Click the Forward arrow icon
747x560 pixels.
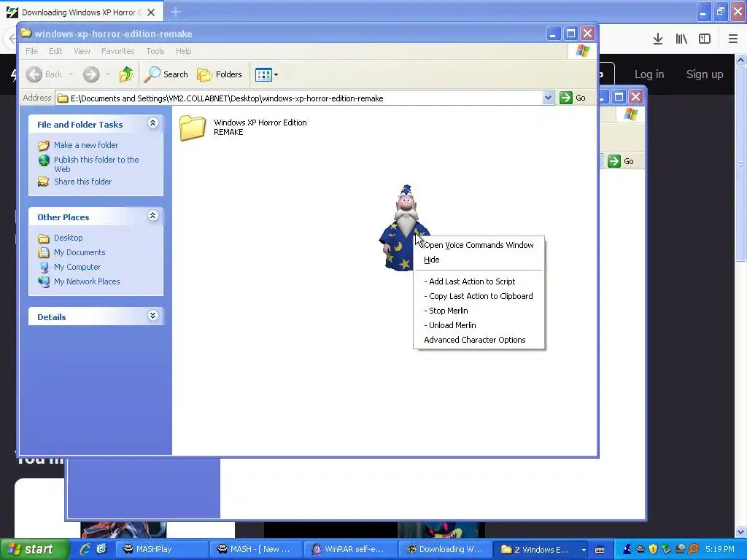coord(91,74)
